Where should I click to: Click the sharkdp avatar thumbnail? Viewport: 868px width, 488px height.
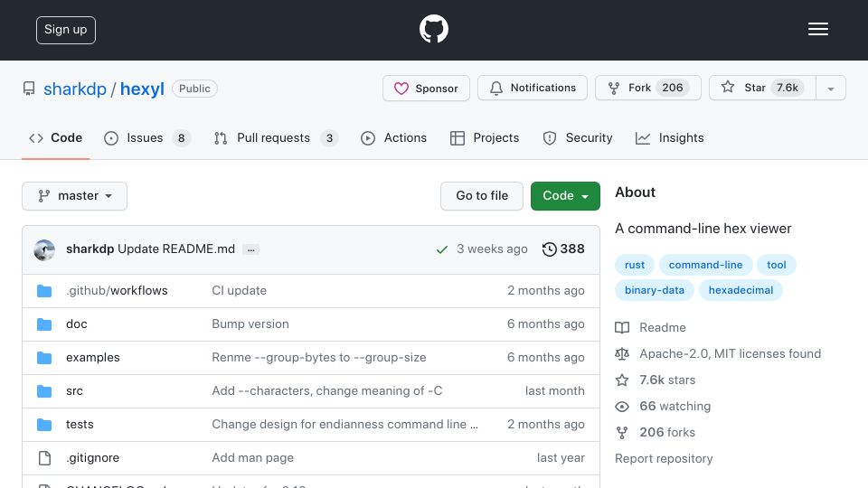[44, 250]
